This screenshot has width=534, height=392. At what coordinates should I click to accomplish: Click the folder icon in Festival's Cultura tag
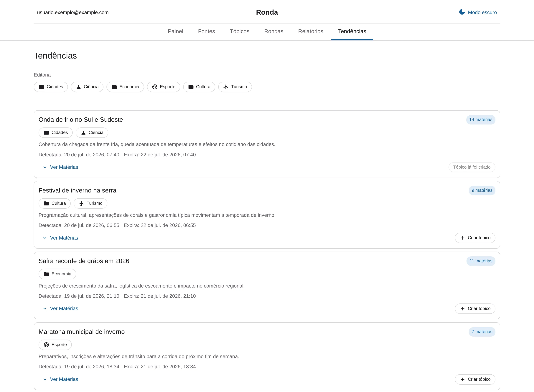point(46,203)
